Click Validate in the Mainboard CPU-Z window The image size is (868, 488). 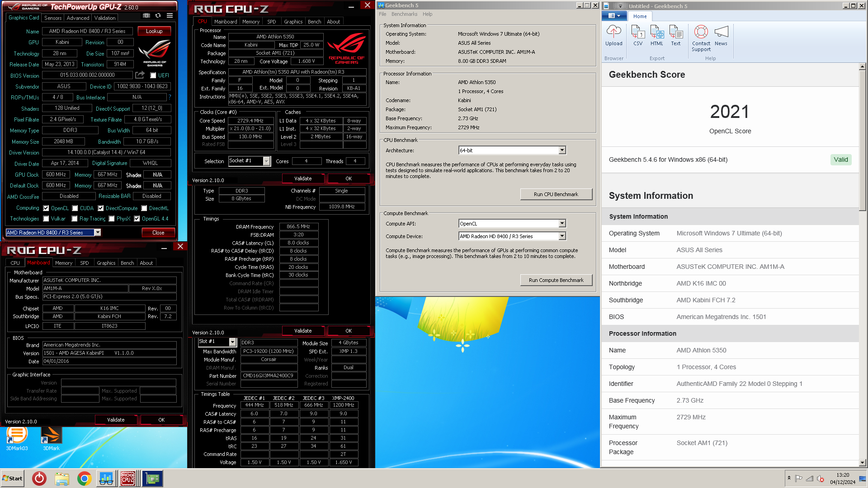pyautogui.click(x=116, y=420)
